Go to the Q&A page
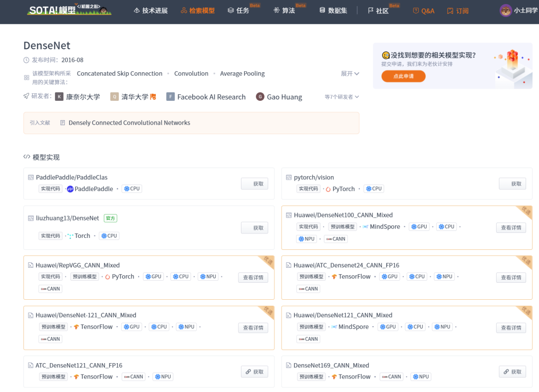The image size is (539, 392). [x=424, y=11]
